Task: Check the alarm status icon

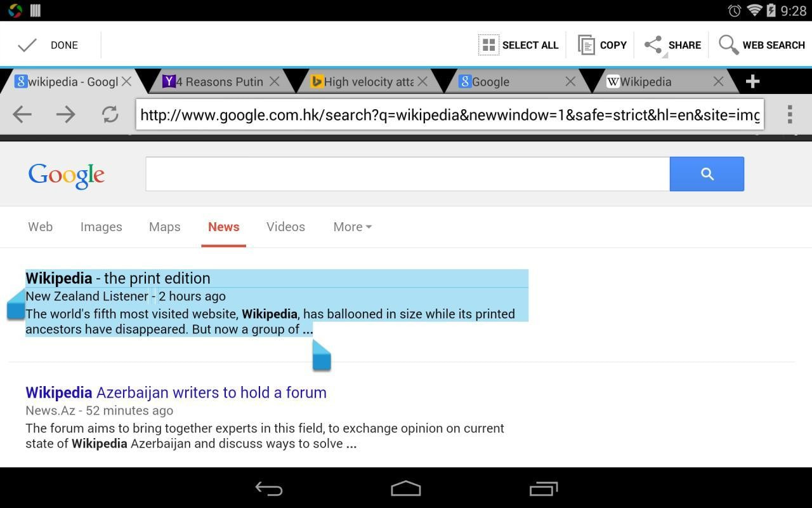Action: (x=734, y=10)
